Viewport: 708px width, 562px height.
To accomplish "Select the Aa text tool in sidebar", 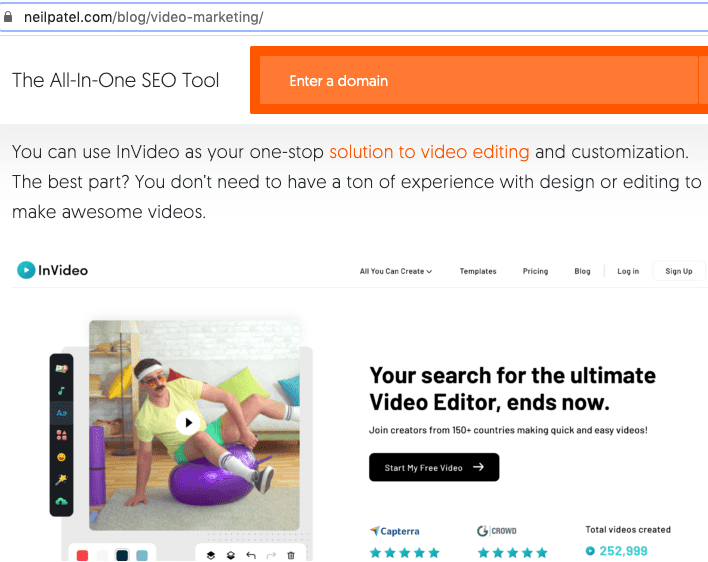I will point(61,413).
